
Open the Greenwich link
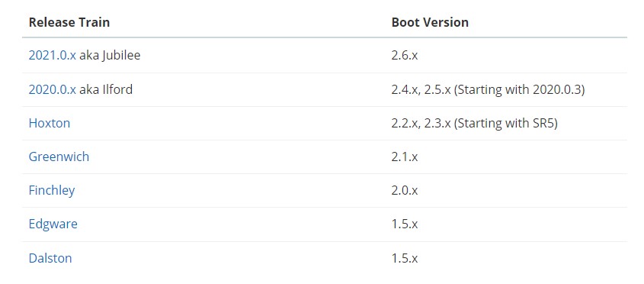pyautogui.click(x=59, y=157)
